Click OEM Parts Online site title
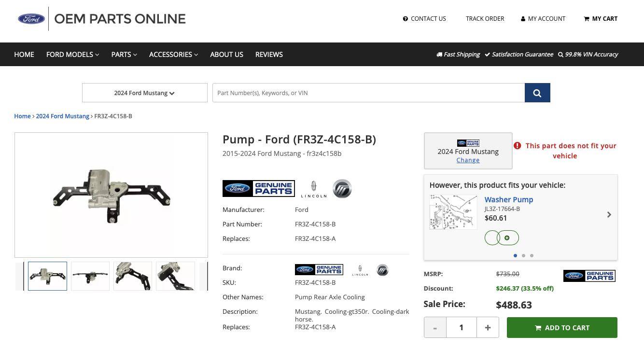The image size is (644, 350). 120,19
